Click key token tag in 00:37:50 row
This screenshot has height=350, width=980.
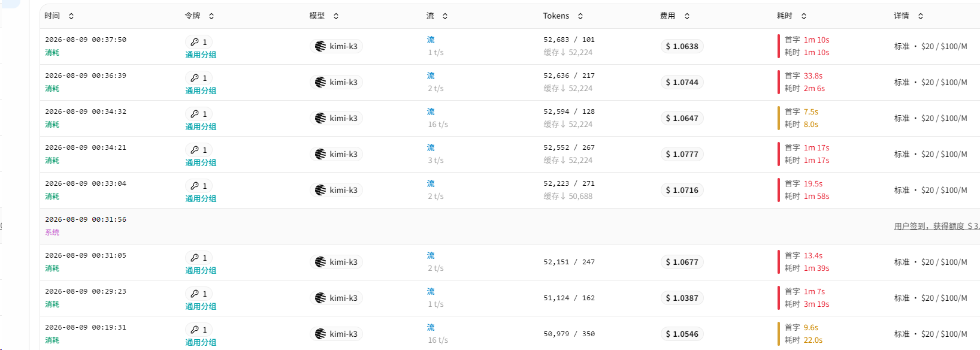tap(199, 42)
